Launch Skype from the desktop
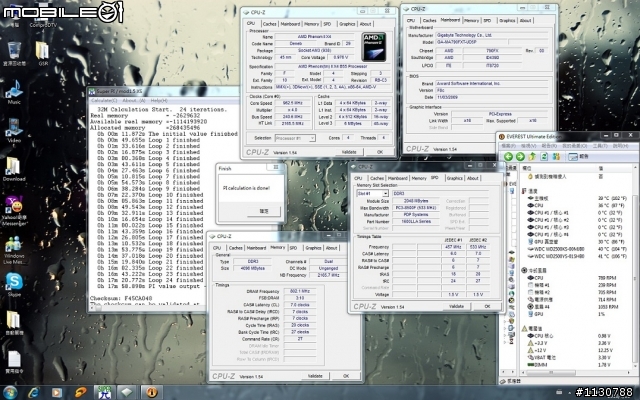The image size is (640, 400). (14, 284)
